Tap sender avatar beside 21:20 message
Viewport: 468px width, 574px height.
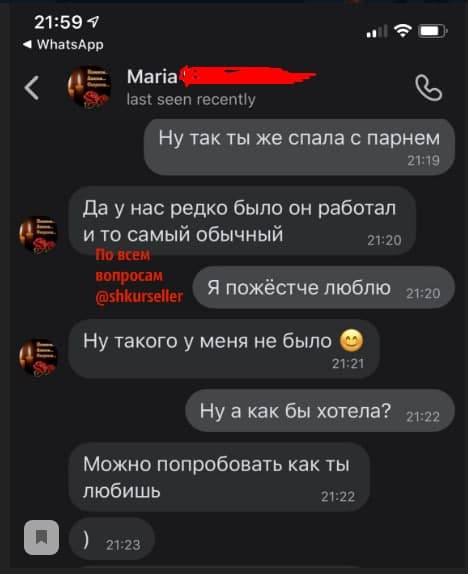pos(38,235)
